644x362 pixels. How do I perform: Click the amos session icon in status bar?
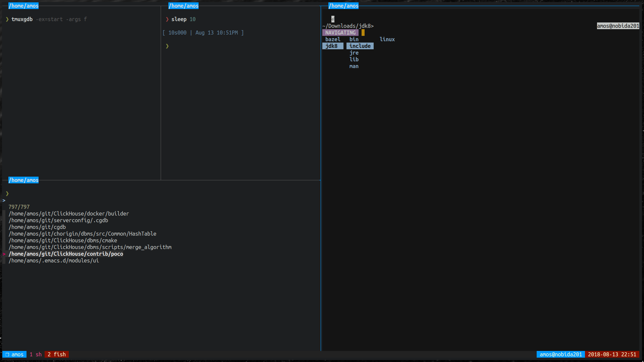[7, 354]
